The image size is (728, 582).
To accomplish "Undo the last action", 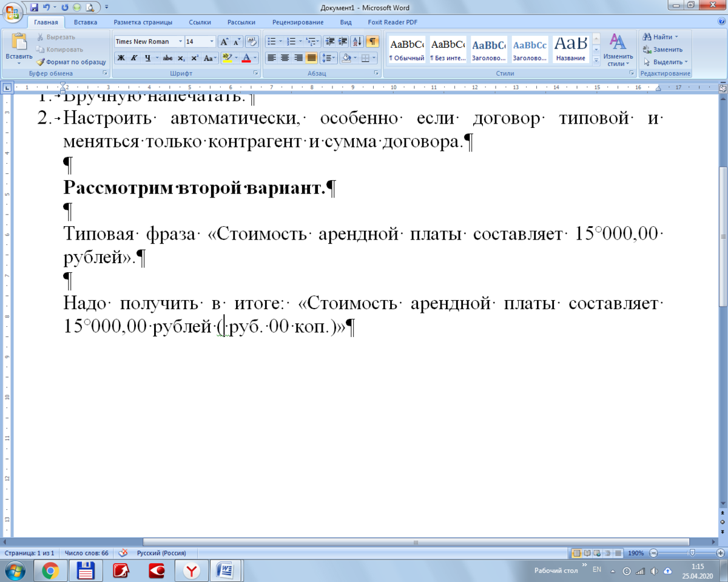I will click(x=47, y=8).
